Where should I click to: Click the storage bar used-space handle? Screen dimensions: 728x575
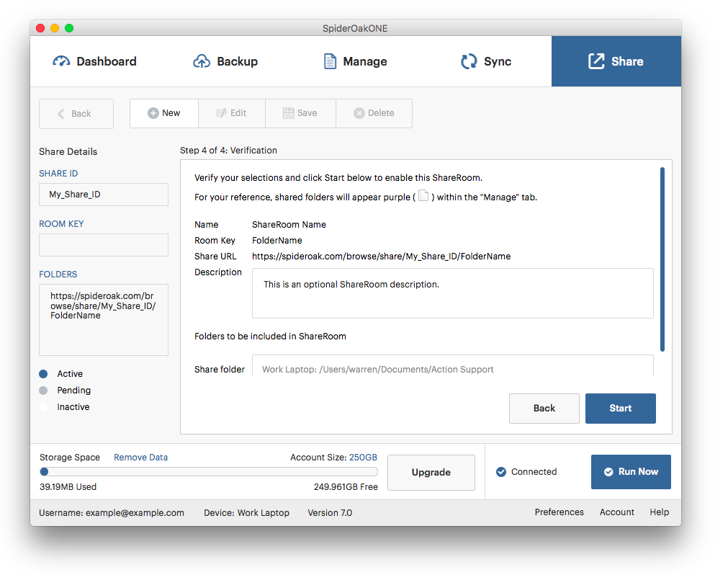[x=44, y=472]
